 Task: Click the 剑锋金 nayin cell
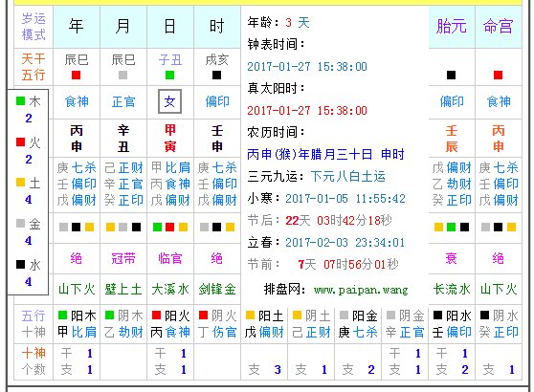(217, 290)
